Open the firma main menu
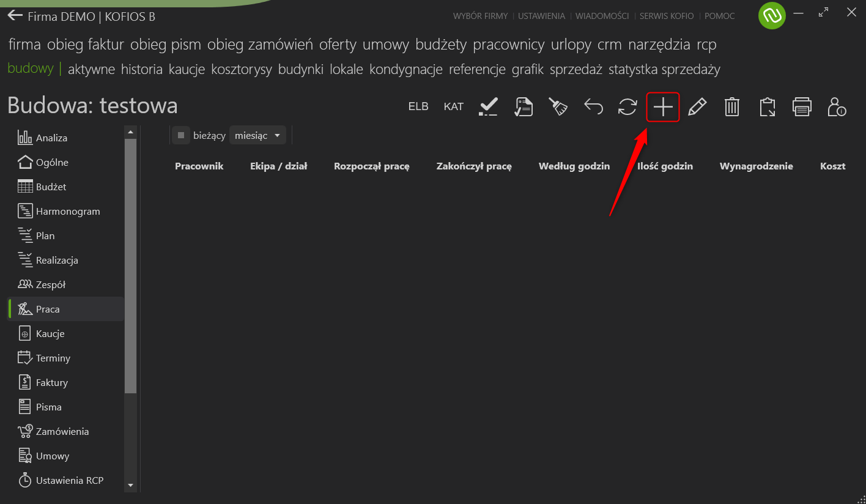866x504 pixels. coord(24,45)
